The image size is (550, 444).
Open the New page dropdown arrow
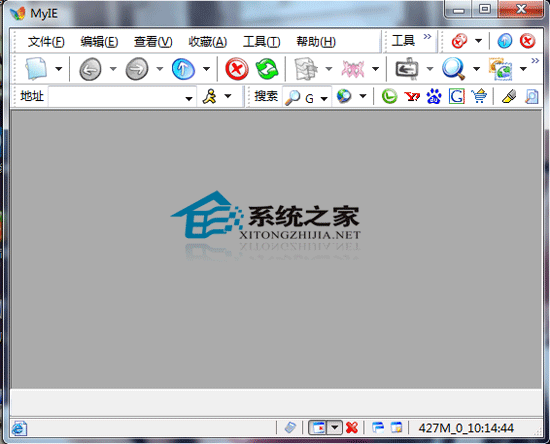tap(59, 69)
